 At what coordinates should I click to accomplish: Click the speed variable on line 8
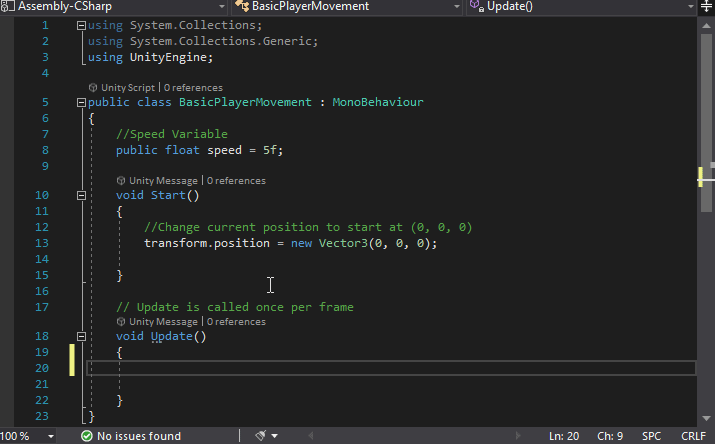click(224, 150)
